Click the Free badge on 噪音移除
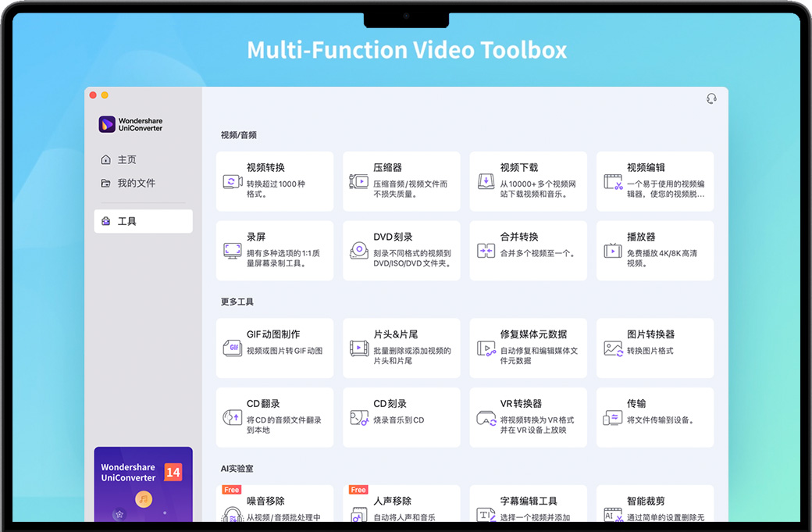Screen dimensions: 812x532 (231, 490)
